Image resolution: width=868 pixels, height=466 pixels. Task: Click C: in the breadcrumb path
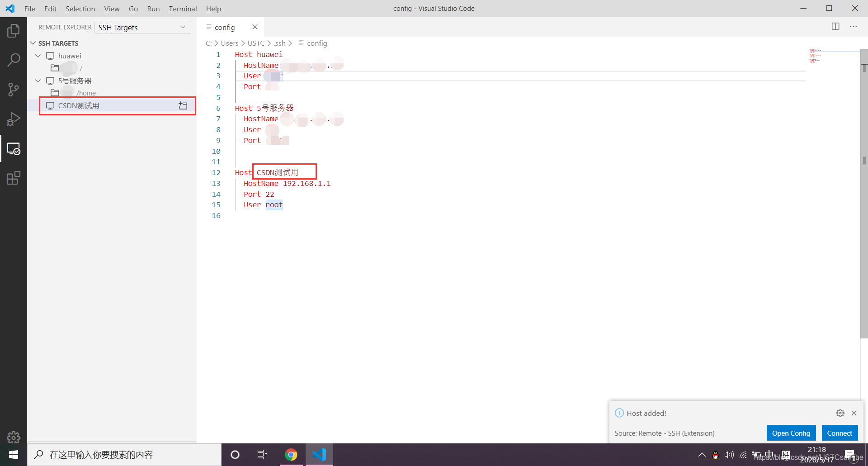[x=209, y=43]
